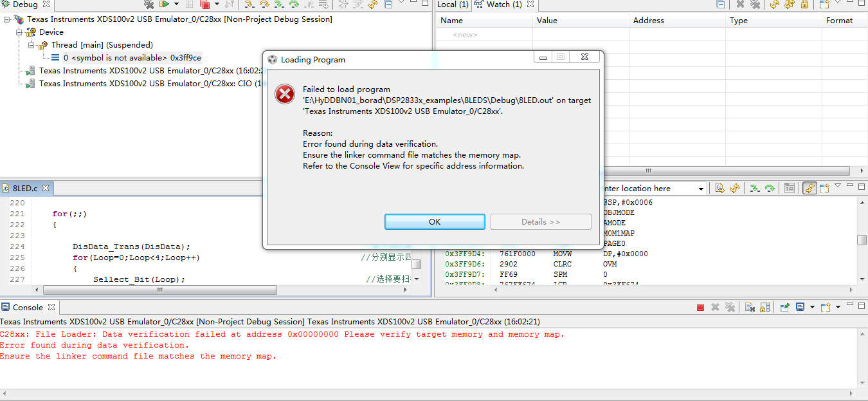Close the Debug view tab
Screen dimensions: 868x401
tap(46, 5)
